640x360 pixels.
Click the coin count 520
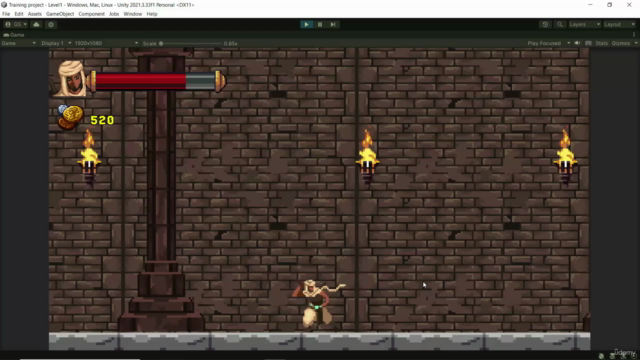102,120
